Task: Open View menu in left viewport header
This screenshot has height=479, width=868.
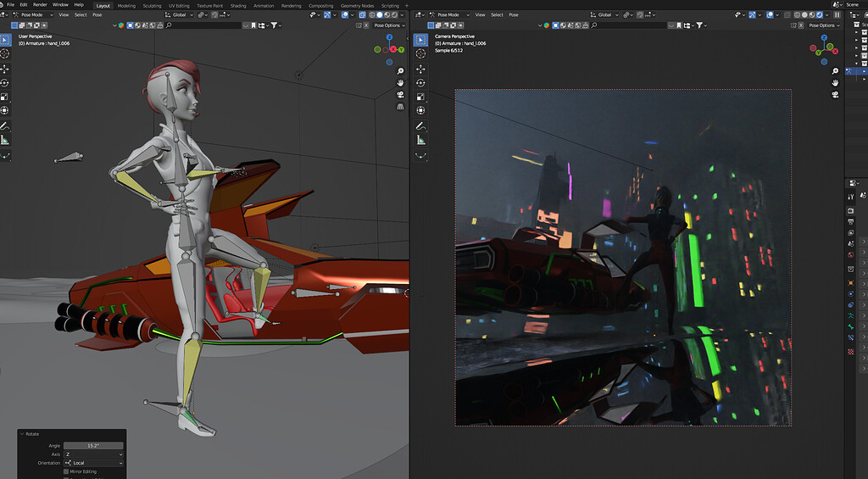Action: coord(64,15)
